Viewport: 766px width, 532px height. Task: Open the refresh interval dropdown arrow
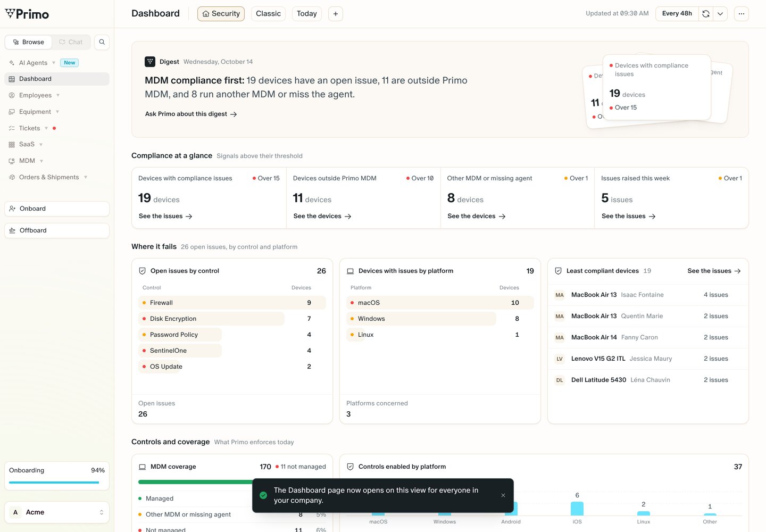[x=720, y=14]
